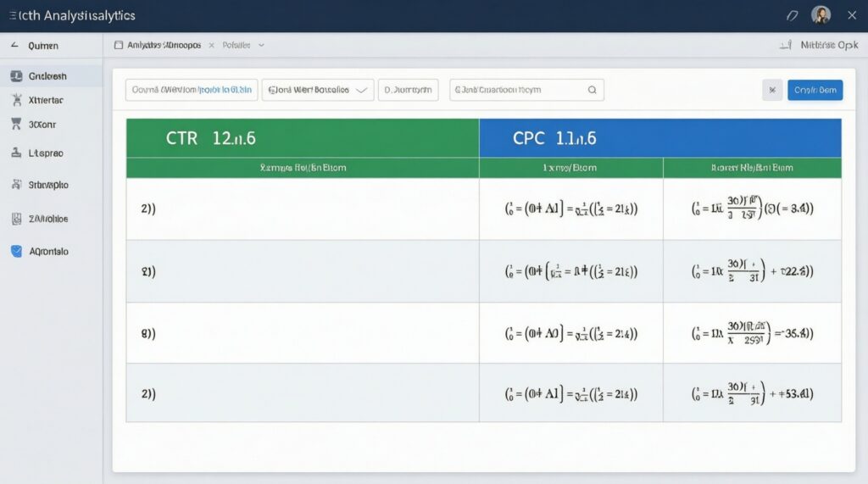Click the blue shield icon in sidebar
868x484 pixels.
coord(16,252)
